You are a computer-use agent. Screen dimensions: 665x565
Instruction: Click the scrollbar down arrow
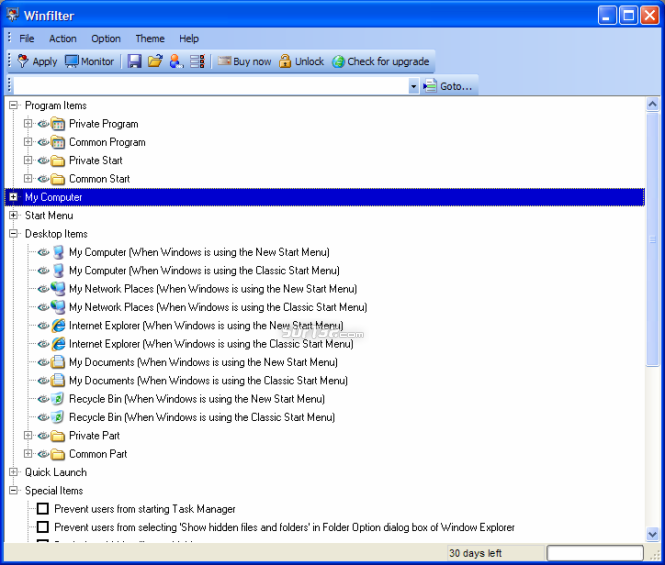tap(652, 534)
